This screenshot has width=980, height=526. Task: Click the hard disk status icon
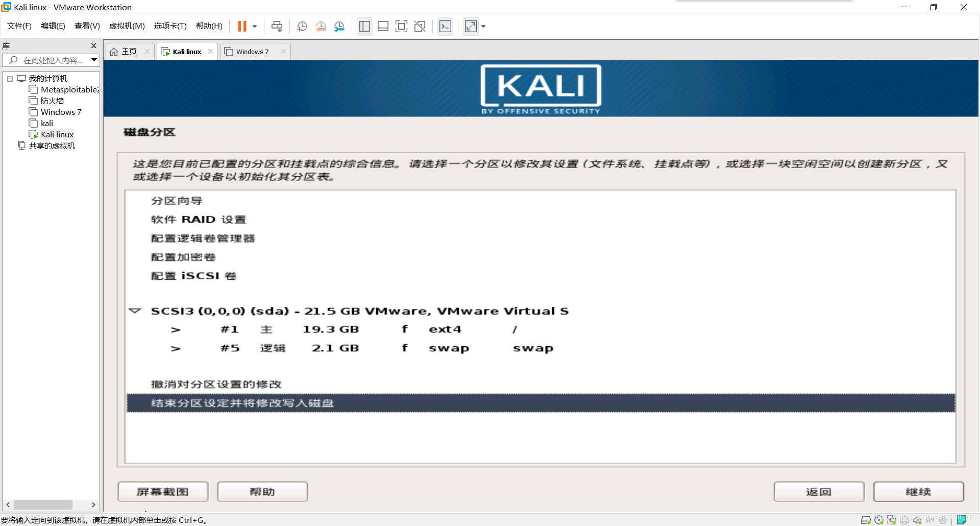(866, 520)
